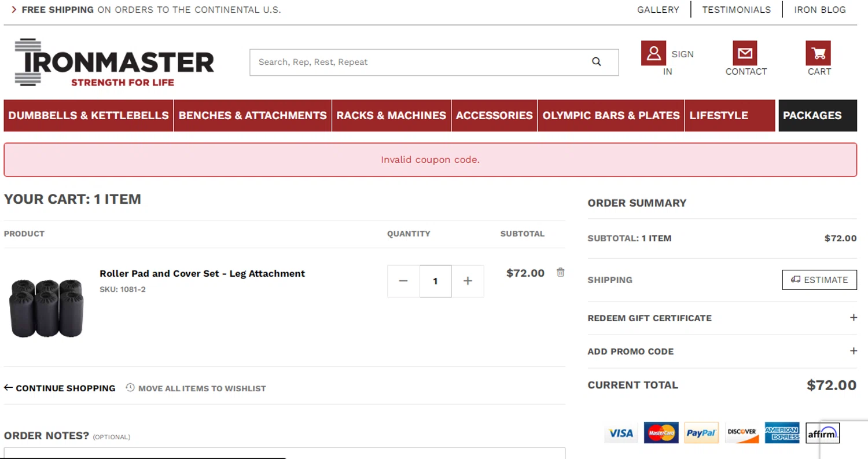Decrease quantity with the minus button
The width and height of the screenshot is (868, 459).
coord(403,281)
